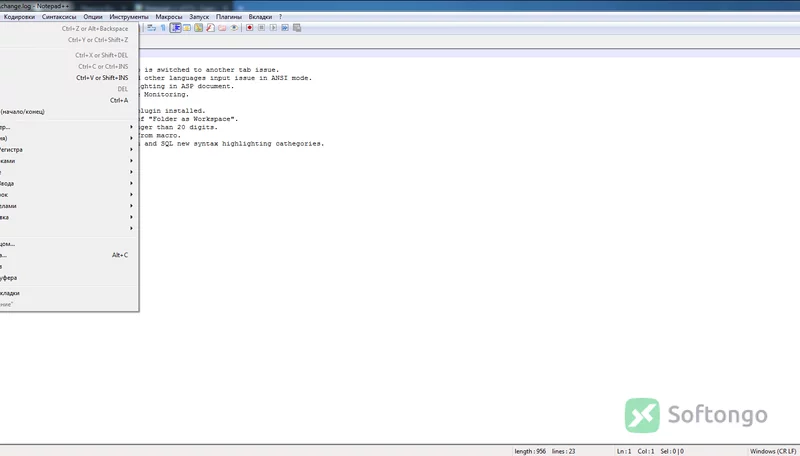
Task: Toggle Word Wrap toolbar icon
Action: pos(152,28)
